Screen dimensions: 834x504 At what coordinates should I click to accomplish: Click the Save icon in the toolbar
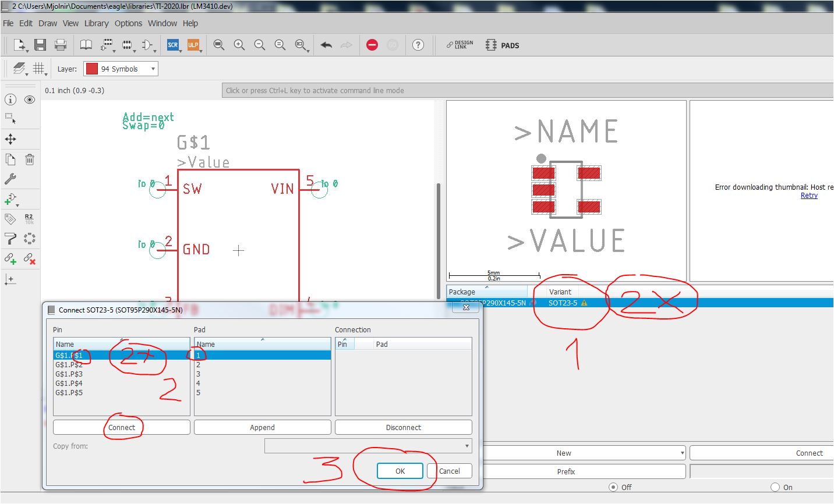40,45
